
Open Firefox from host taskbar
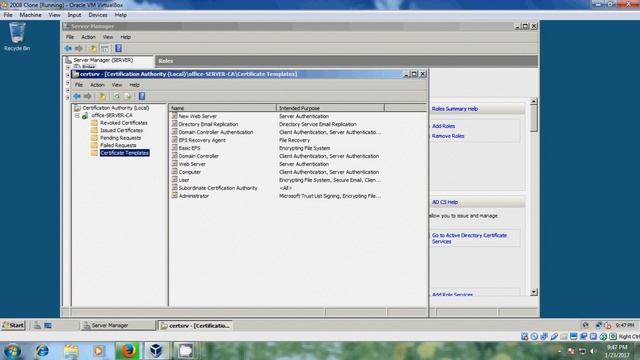tap(128, 351)
